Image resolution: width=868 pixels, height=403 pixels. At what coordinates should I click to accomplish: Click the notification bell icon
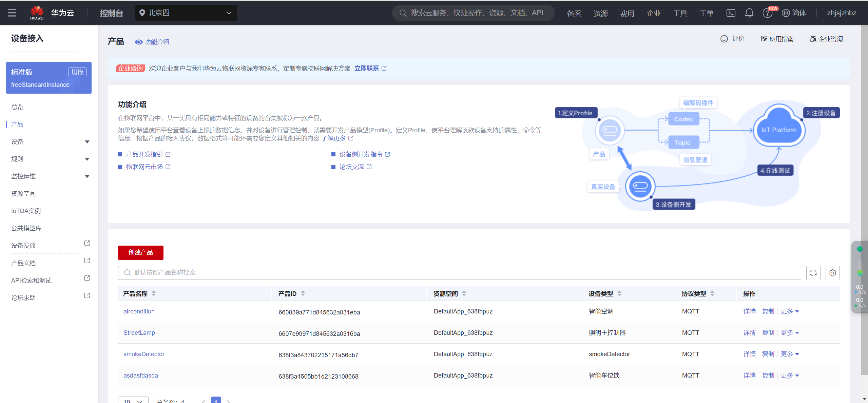[749, 13]
